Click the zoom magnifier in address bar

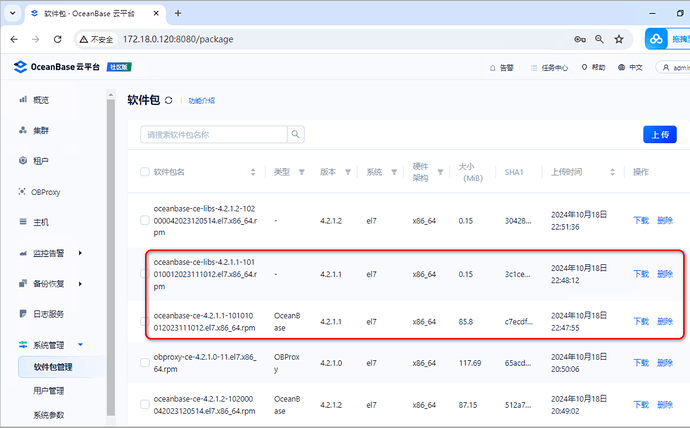pyautogui.click(x=599, y=39)
